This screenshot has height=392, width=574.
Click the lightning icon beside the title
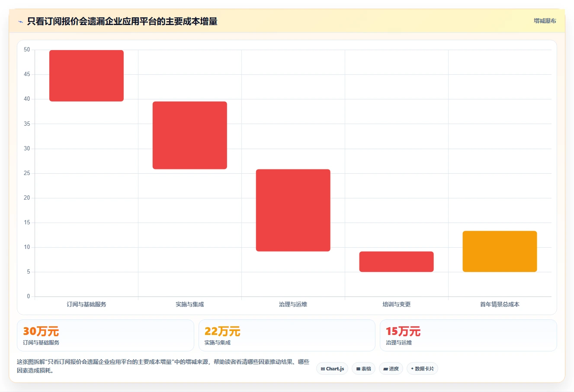pos(20,22)
